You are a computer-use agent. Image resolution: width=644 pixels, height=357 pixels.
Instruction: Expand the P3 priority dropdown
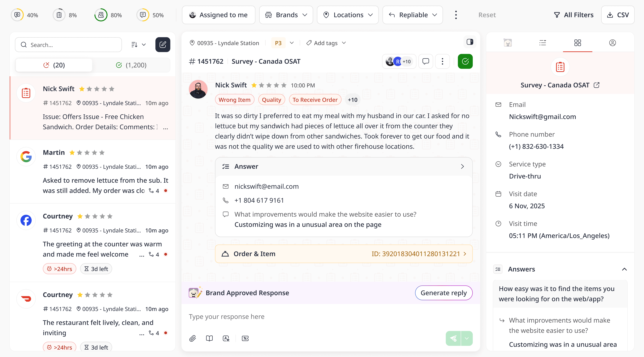point(292,43)
